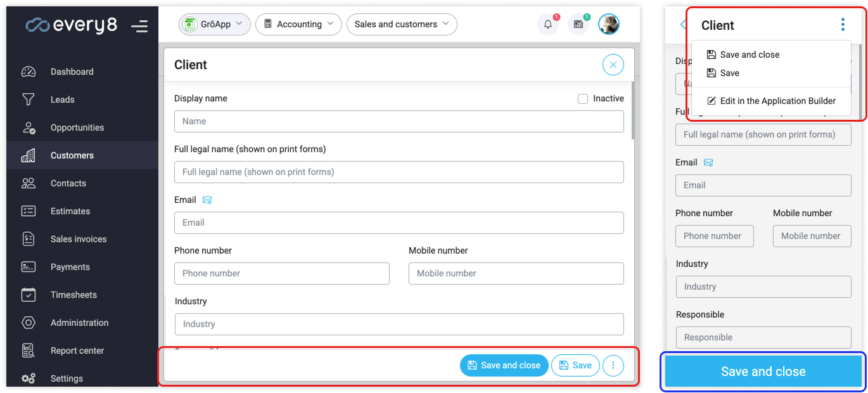This screenshot has width=868, height=393.
Task: Expand the GrōApp workspace dropdown
Action: (215, 24)
